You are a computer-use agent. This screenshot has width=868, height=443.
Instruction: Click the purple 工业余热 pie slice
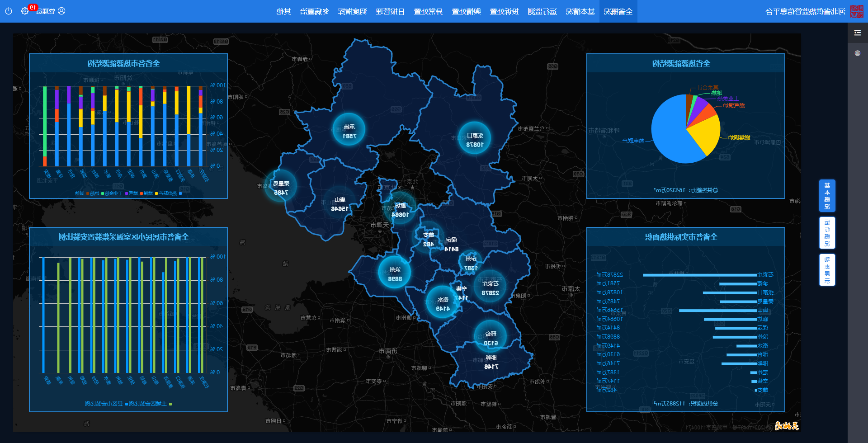click(699, 106)
